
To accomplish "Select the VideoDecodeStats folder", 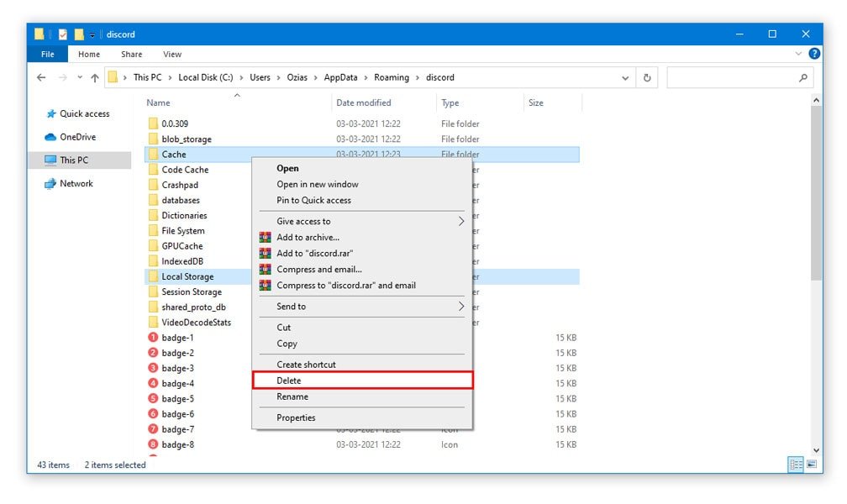I will (196, 323).
